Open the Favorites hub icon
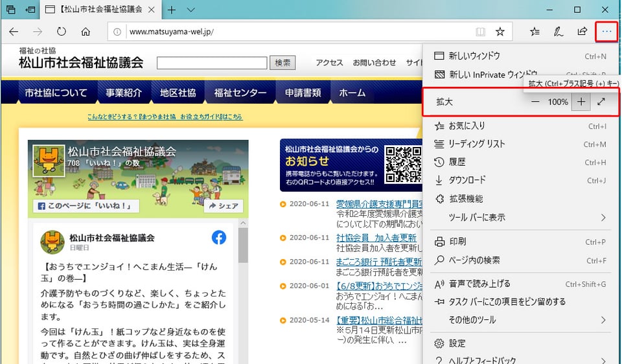622x364 pixels. point(535,32)
